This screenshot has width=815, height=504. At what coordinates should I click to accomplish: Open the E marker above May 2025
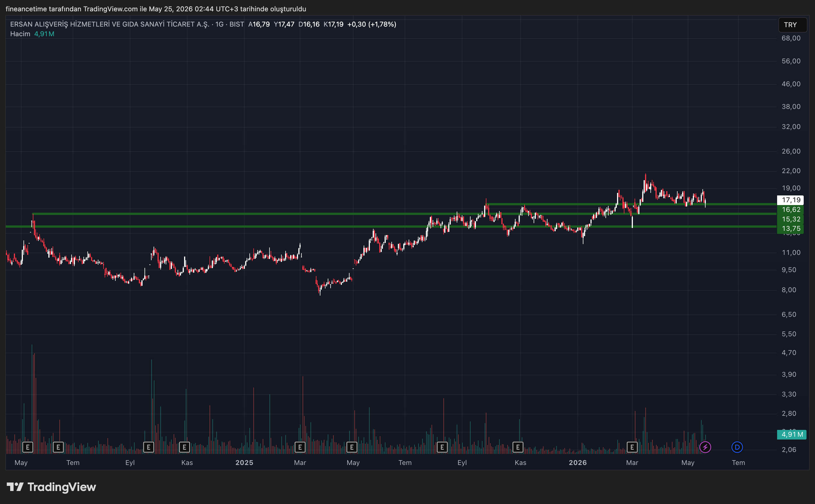coord(352,447)
